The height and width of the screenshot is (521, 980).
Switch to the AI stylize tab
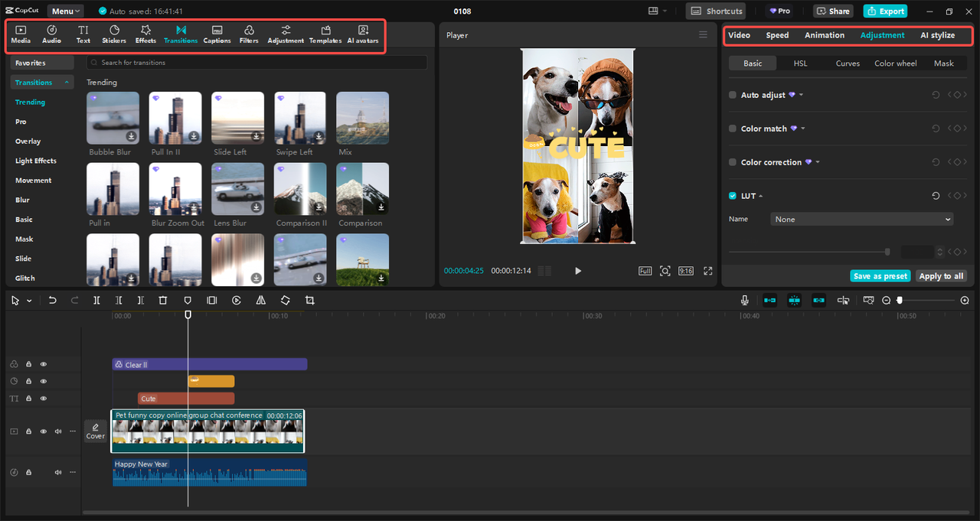pos(937,35)
